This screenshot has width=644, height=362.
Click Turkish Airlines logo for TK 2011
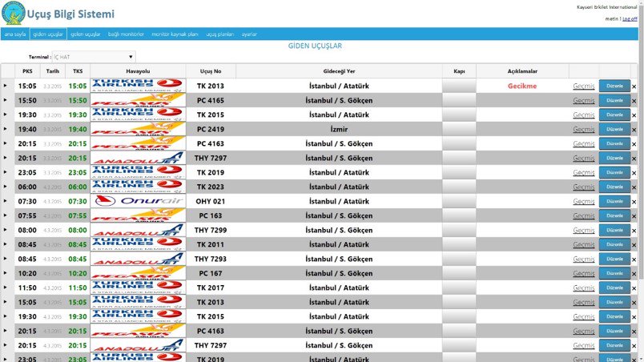(x=138, y=244)
